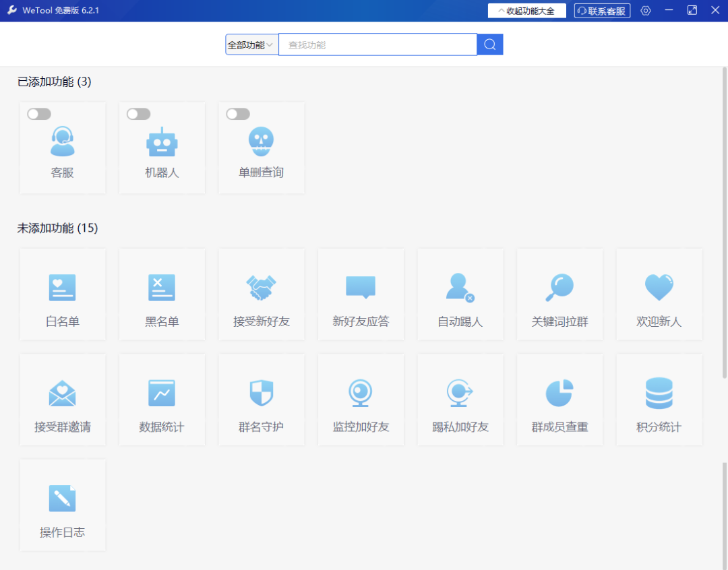Enable the 单删查询 toggle switch
728x570 pixels.
click(x=237, y=114)
